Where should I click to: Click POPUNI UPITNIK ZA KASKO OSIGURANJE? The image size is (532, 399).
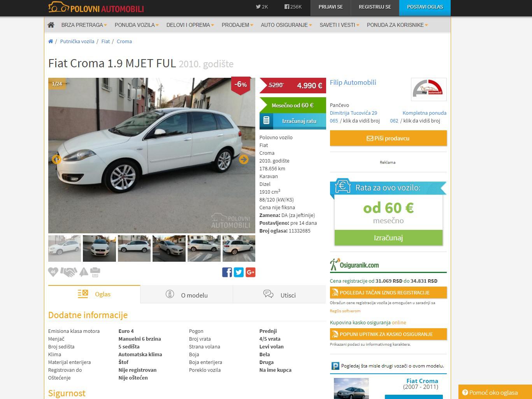click(388, 334)
